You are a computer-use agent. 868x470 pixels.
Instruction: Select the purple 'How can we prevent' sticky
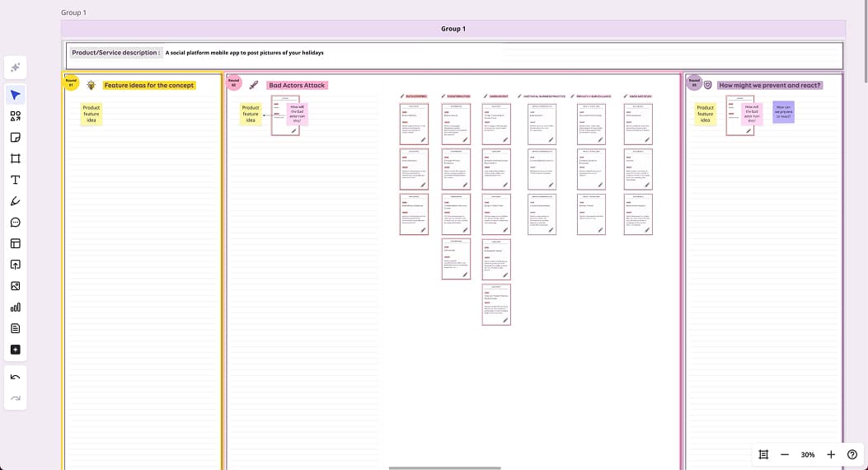point(783,113)
